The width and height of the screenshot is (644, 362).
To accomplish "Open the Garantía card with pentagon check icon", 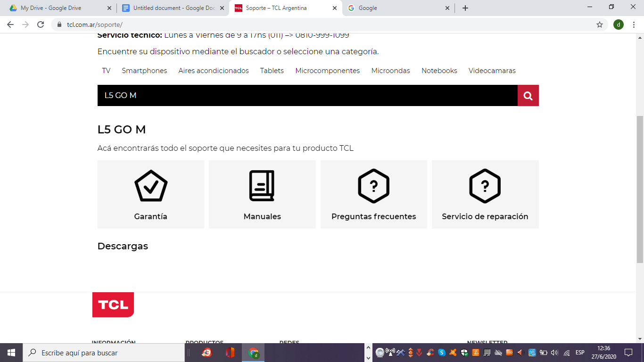I will coord(151,194).
